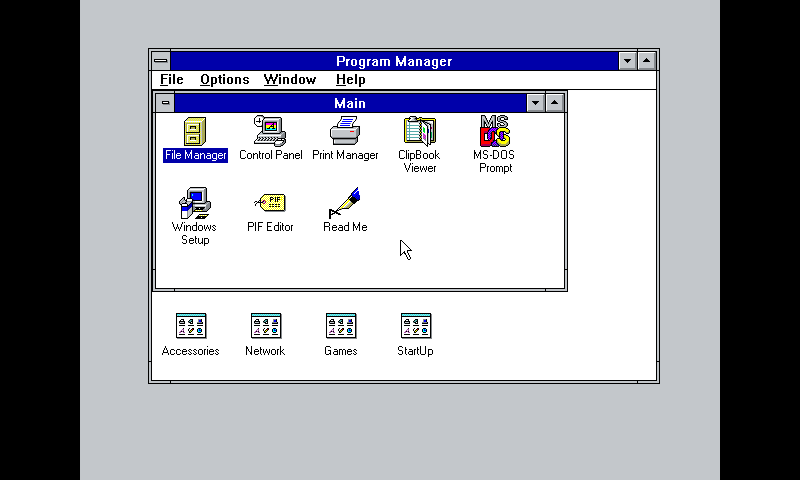Screen dimensions: 800x480
Task: Select the MS-DOS Prompt icon
Action: point(495,132)
